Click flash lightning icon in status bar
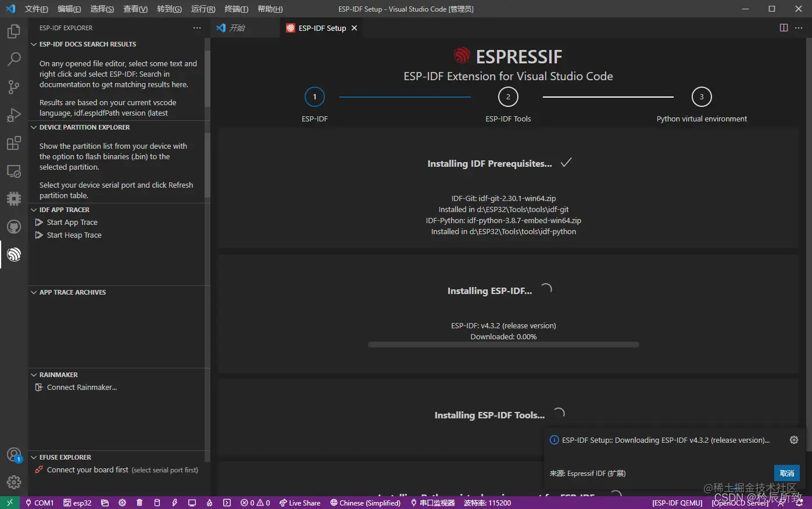The image size is (812, 509). 174,503
